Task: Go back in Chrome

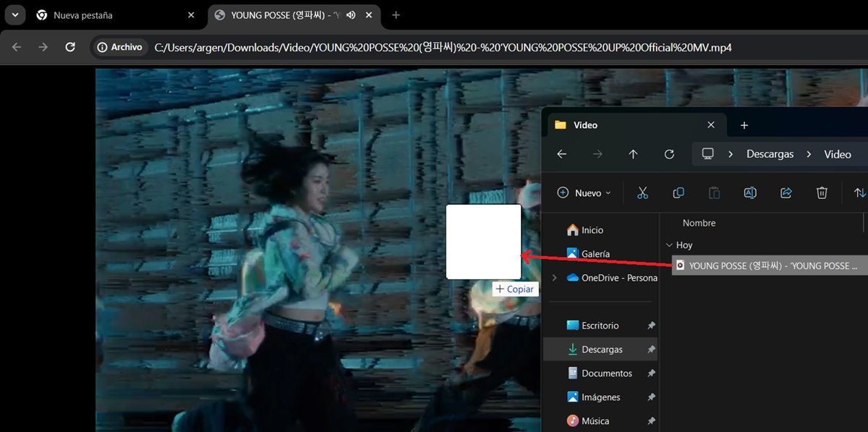Action: pyautogui.click(x=17, y=47)
